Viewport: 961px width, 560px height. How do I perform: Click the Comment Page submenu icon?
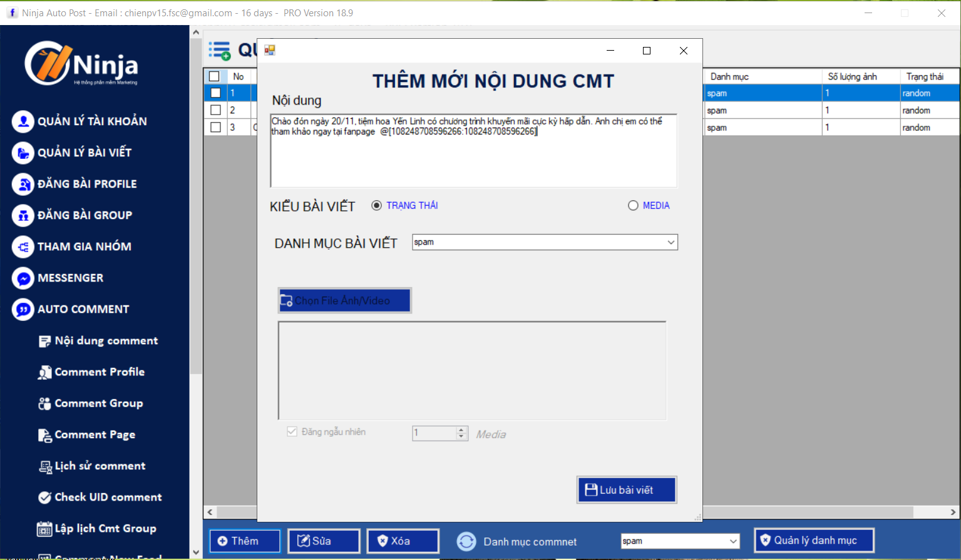click(x=44, y=435)
